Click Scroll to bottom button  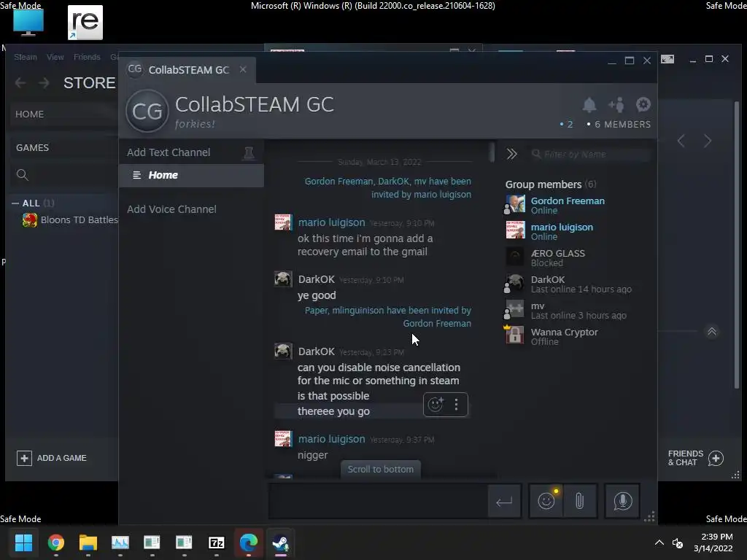[x=381, y=469]
